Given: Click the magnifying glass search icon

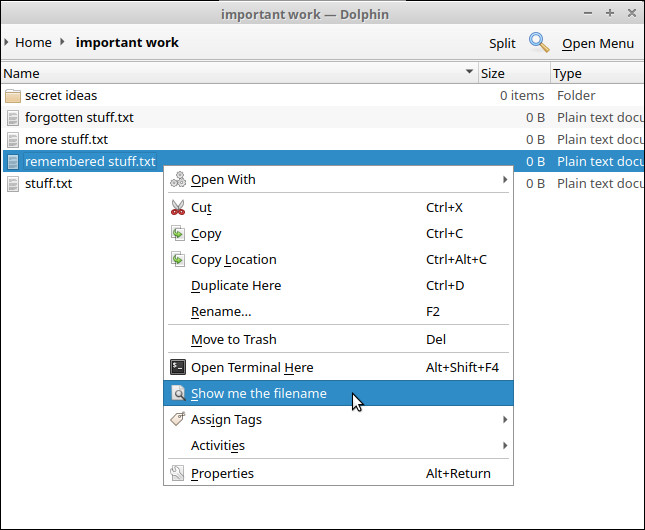Looking at the screenshot, I should click(x=539, y=43).
